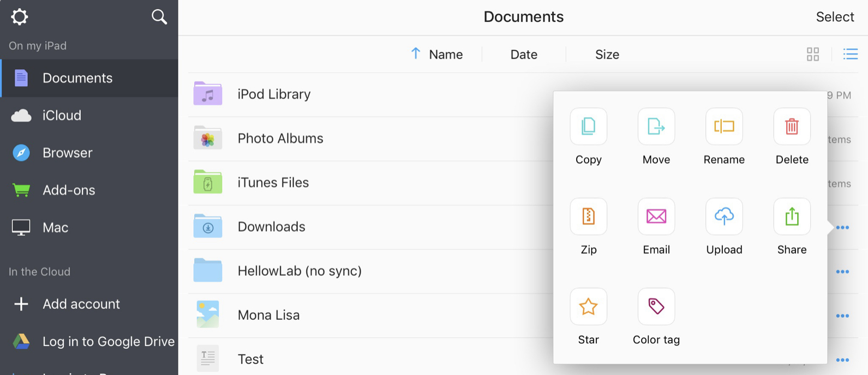Mark the item with the Star icon
Image resolution: width=868 pixels, height=375 pixels.
[588, 307]
